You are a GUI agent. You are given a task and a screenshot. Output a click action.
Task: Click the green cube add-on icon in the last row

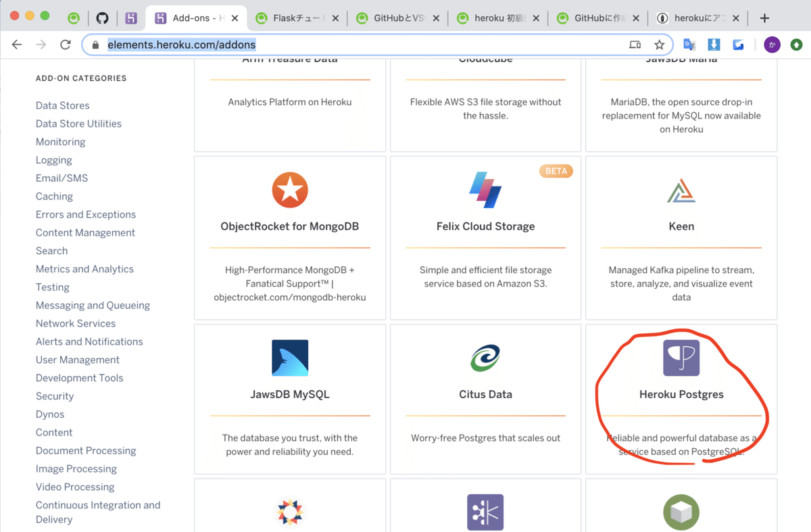coord(681,512)
